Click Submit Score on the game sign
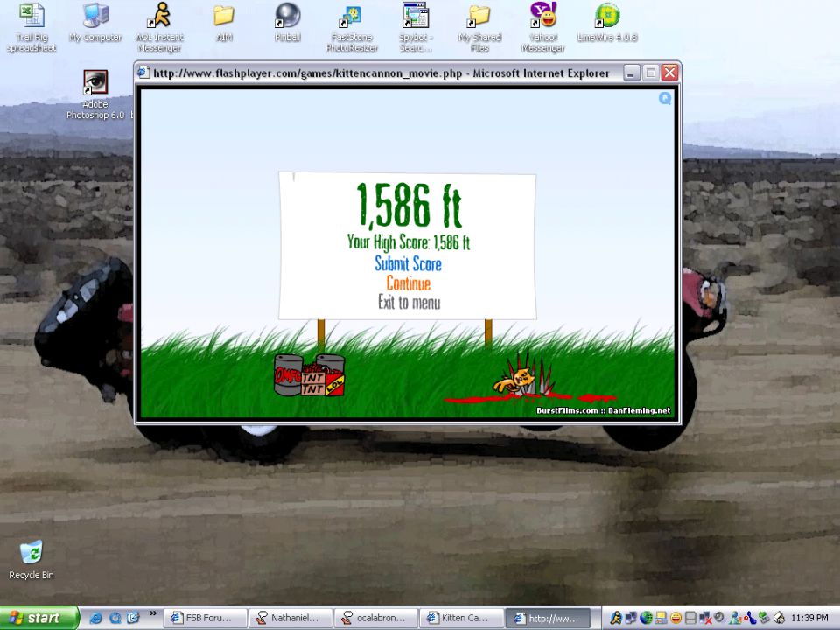The height and width of the screenshot is (630, 840). click(408, 263)
